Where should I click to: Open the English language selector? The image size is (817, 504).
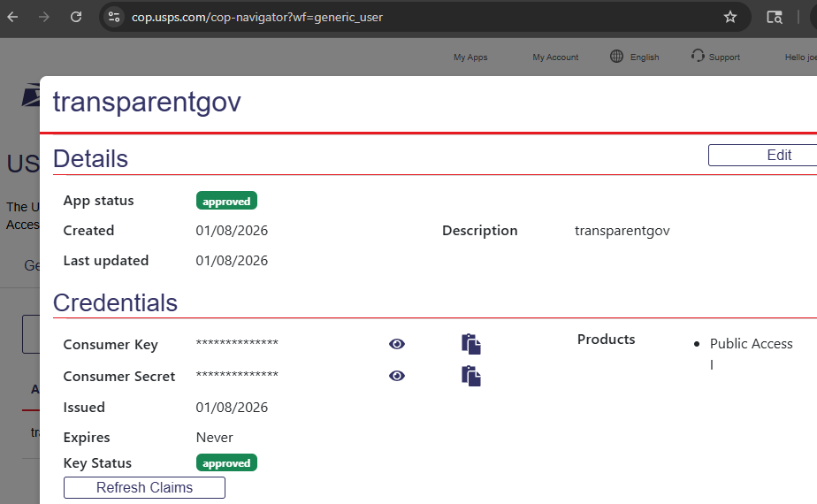[635, 57]
